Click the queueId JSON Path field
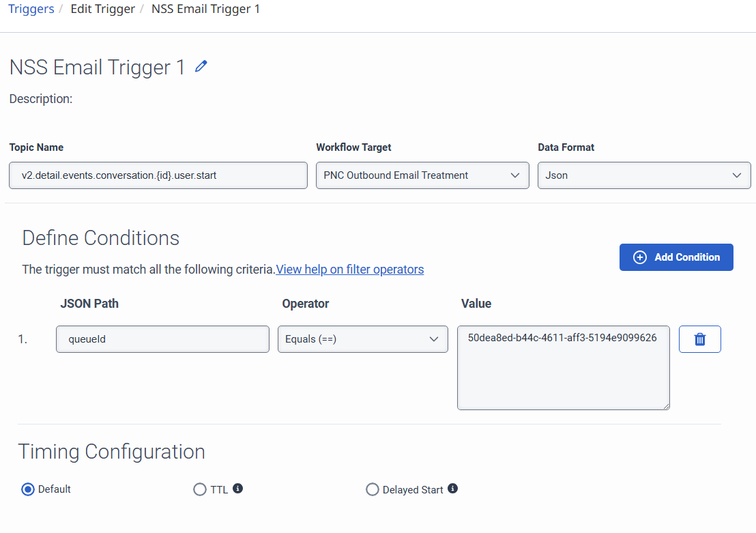Screen dimensions: 756x533 click(162, 339)
